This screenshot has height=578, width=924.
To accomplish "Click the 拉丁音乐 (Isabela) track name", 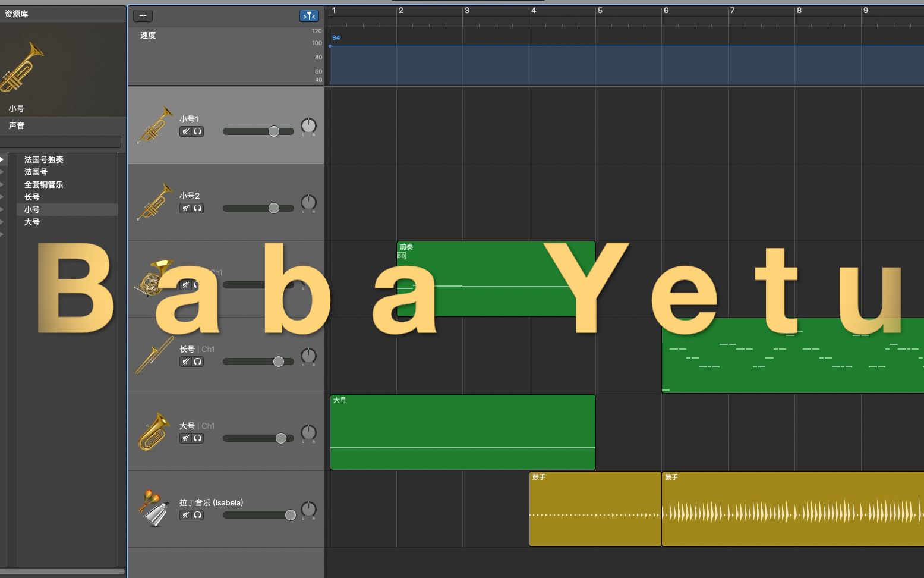I will pos(211,502).
